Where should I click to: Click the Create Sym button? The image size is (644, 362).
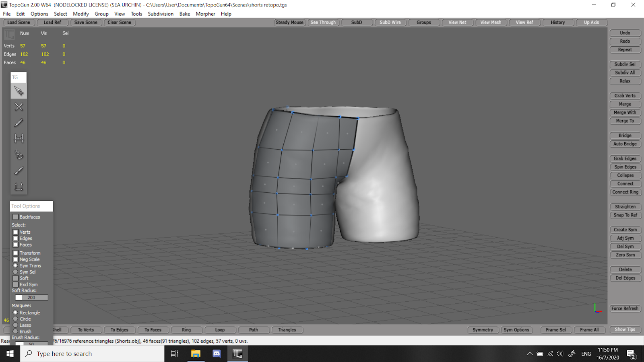click(x=625, y=230)
